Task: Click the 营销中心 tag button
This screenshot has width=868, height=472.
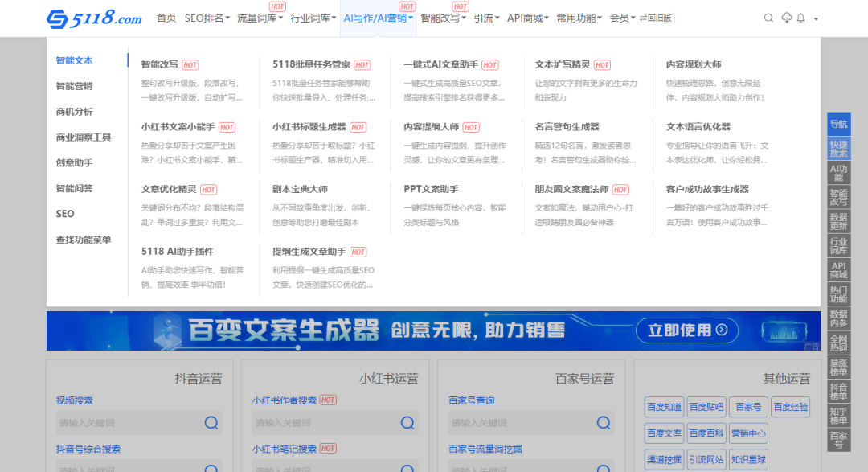Action: coord(748,433)
